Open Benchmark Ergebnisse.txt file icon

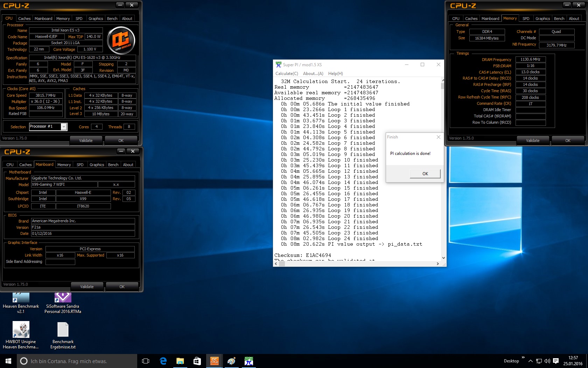coord(63,335)
